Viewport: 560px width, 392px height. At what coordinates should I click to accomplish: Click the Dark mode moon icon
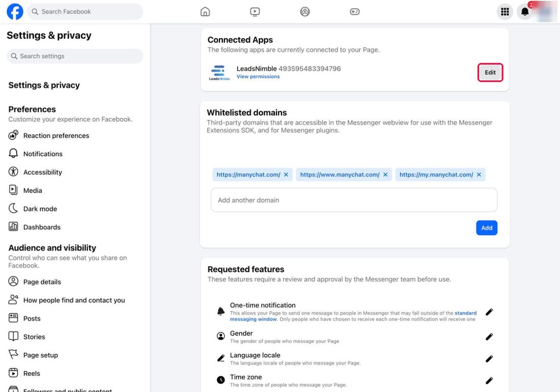(13, 208)
